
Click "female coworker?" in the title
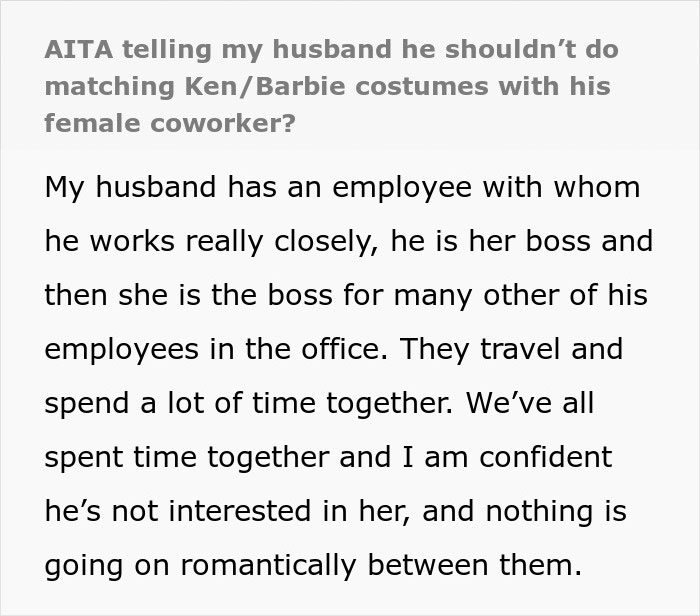170,123
